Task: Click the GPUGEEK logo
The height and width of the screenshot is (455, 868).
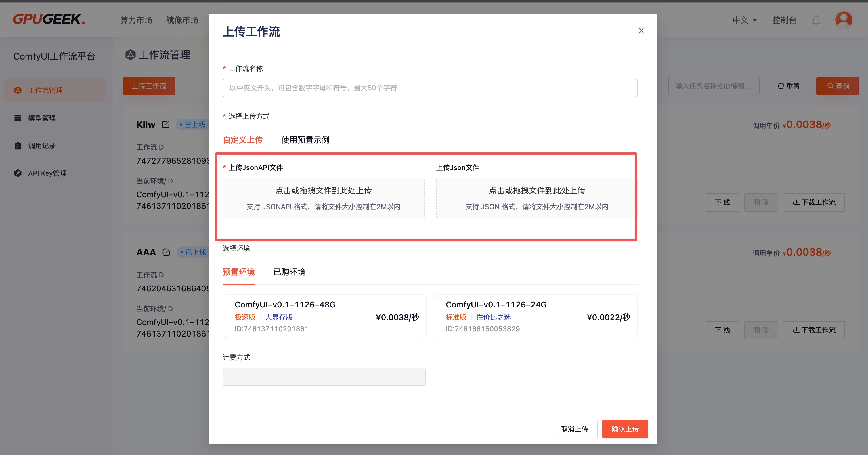Action: [x=49, y=20]
